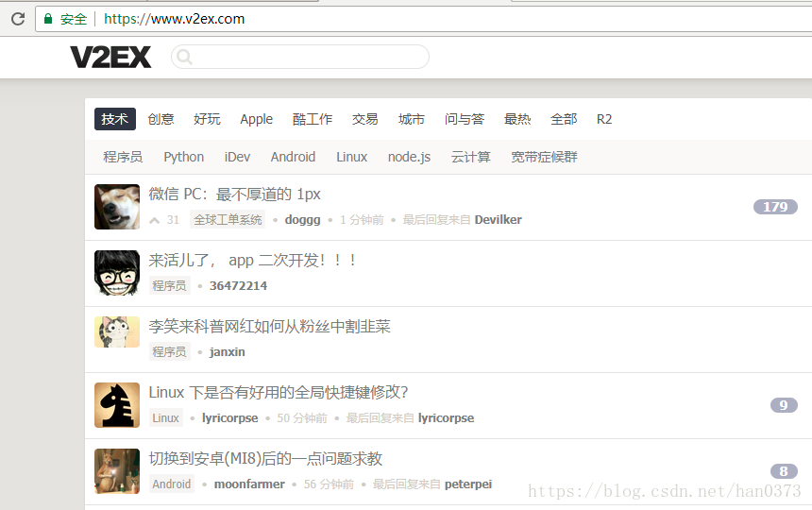Viewport: 812px width, 510px height.
Task: Open the 酷工作 tab
Action: [x=313, y=119]
